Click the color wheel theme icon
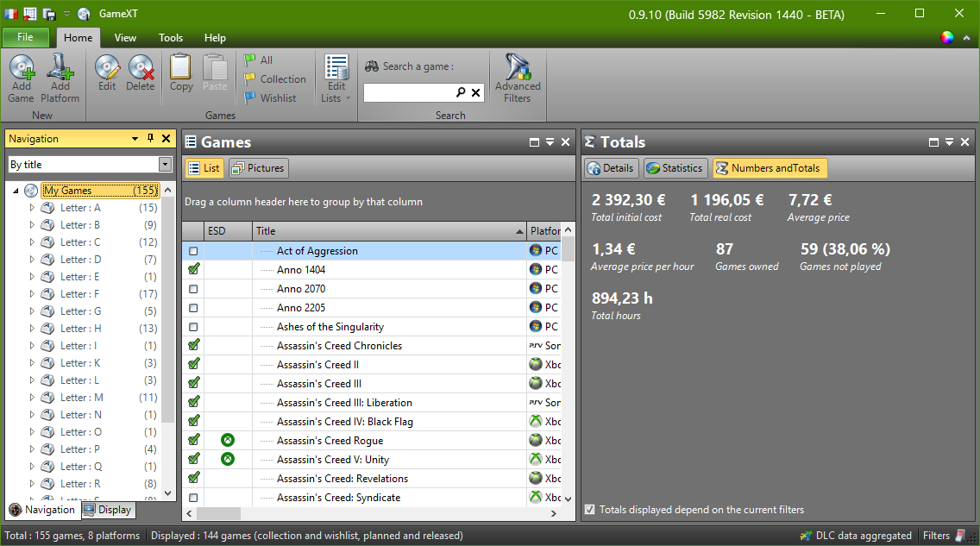 pos(947,37)
